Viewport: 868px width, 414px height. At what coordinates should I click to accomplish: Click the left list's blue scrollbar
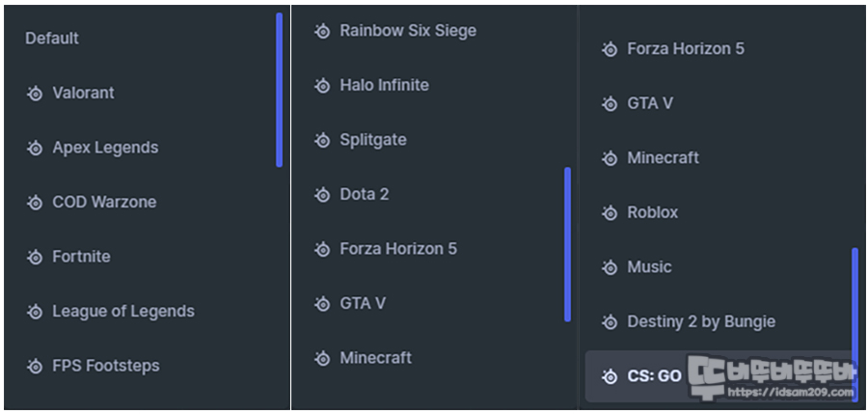coord(279,90)
